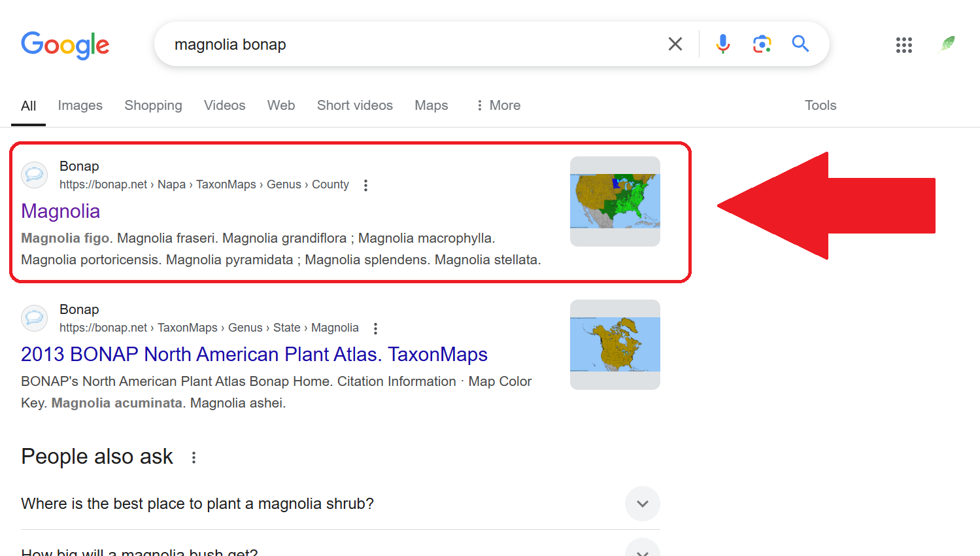Click the Tools option on the results bar
This screenshot has height=556, width=980.
point(820,105)
